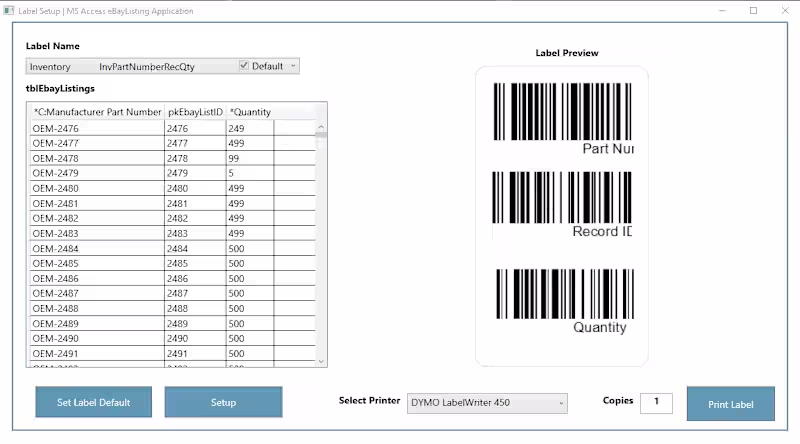Viewport: 800px width, 444px height.
Task: Click the Inventory label name text
Action: pyautogui.click(x=50, y=66)
